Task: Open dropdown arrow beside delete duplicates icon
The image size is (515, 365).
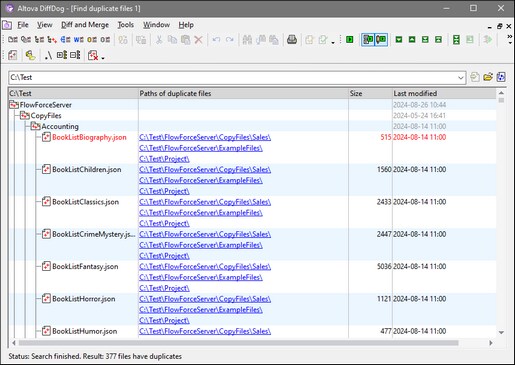Action: [103, 58]
